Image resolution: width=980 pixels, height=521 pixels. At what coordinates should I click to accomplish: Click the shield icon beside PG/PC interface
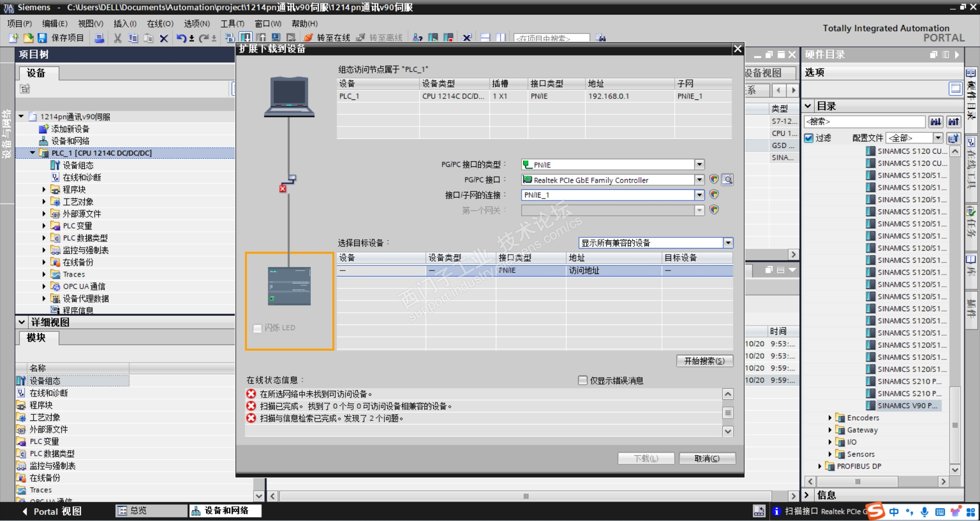coord(714,180)
